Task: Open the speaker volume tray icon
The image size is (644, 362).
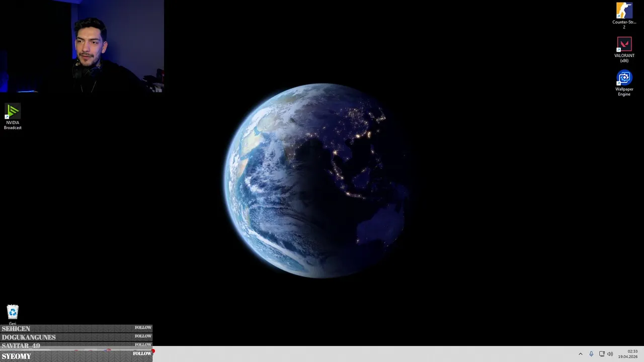Action: pyautogui.click(x=610, y=354)
